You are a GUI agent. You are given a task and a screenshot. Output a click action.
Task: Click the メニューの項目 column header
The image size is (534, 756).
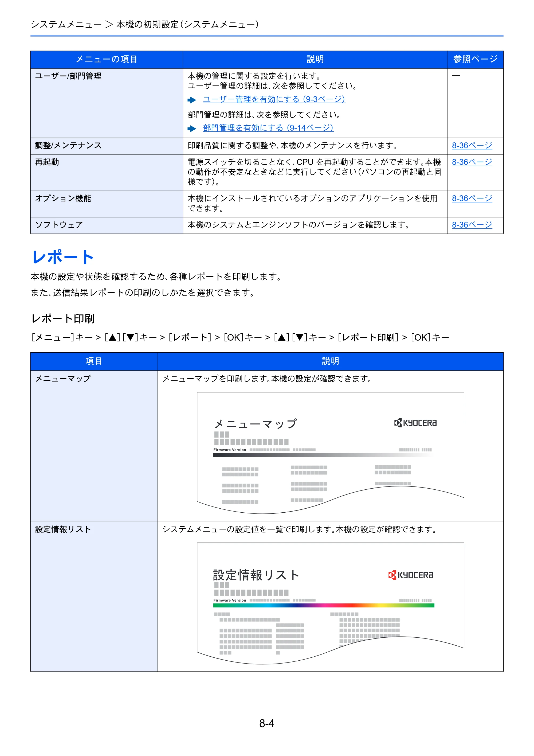pos(107,59)
